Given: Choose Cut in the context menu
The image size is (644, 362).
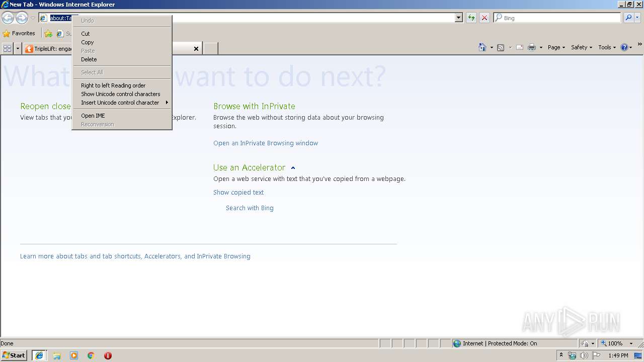Looking at the screenshot, I should click(x=122, y=34).
